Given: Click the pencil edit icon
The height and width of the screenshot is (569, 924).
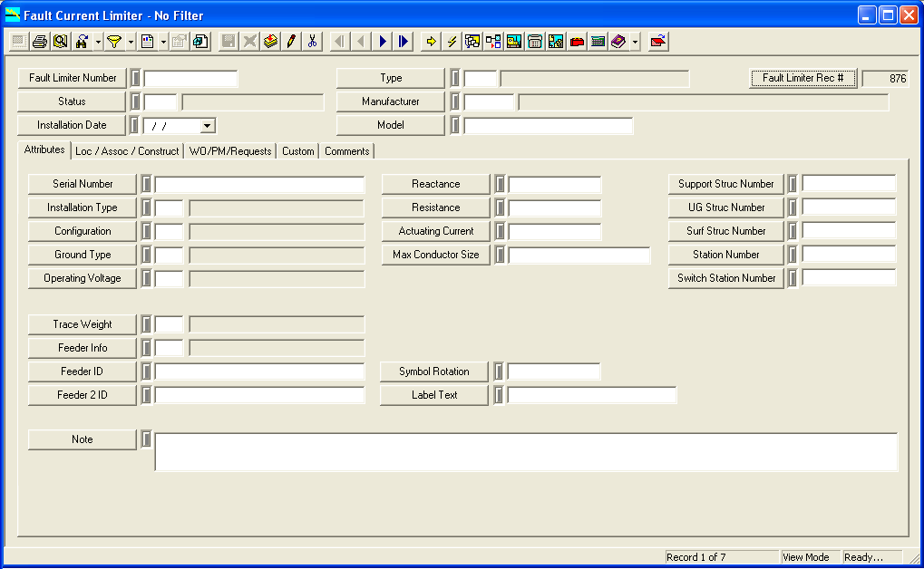Looking at the screenshot, I should click(291, 42).
